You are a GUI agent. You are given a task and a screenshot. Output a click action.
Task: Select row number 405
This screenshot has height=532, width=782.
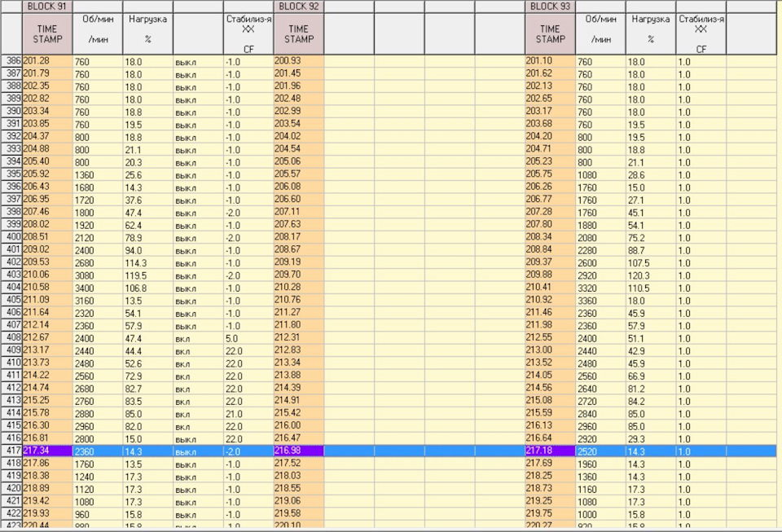point(11,300)
